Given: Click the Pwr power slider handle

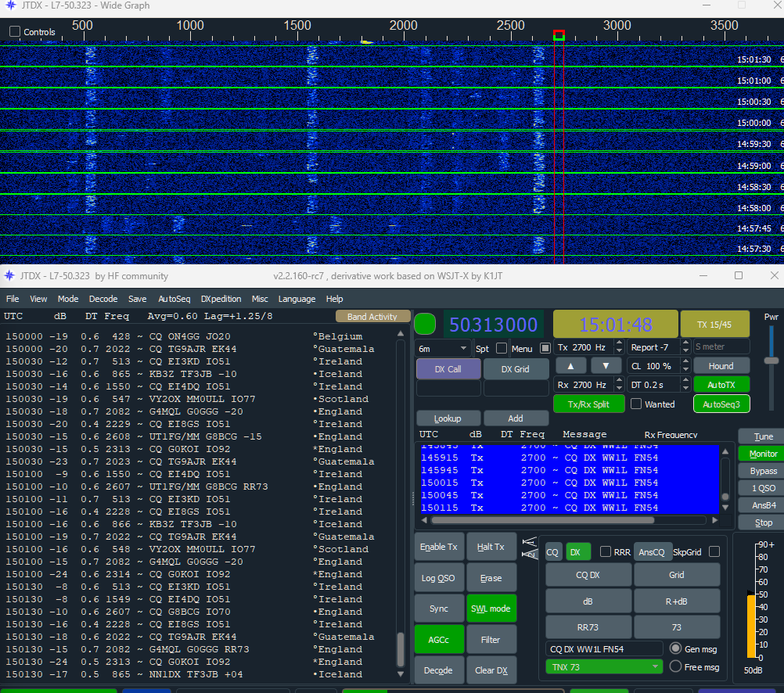Looking at the screenshot, I should (x=771, y=361).
